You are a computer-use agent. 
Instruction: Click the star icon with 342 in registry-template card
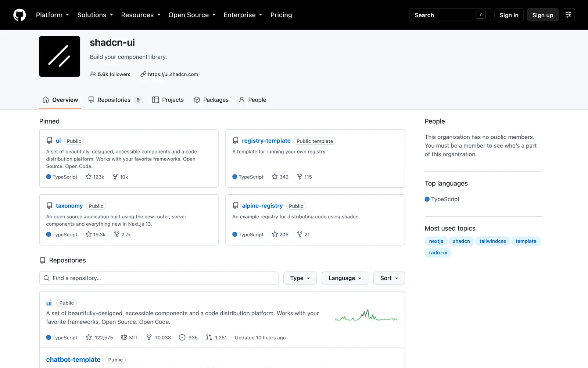coord(275,177)
